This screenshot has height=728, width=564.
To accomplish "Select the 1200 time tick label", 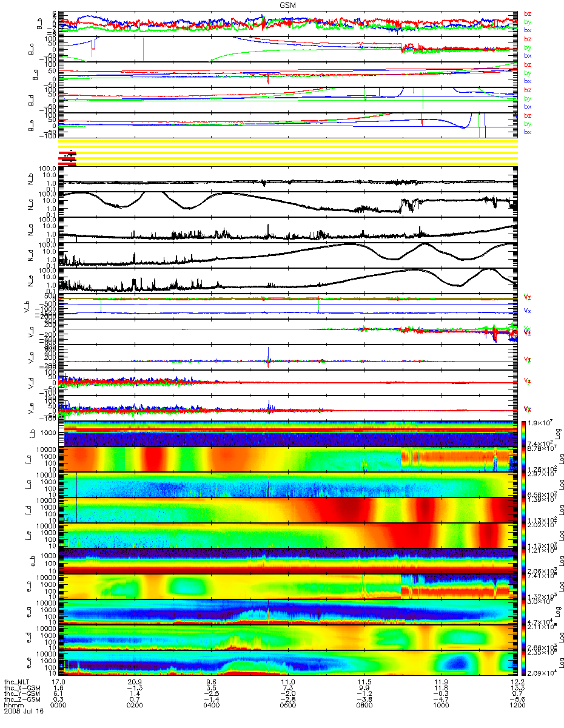I will coord(517,705).
